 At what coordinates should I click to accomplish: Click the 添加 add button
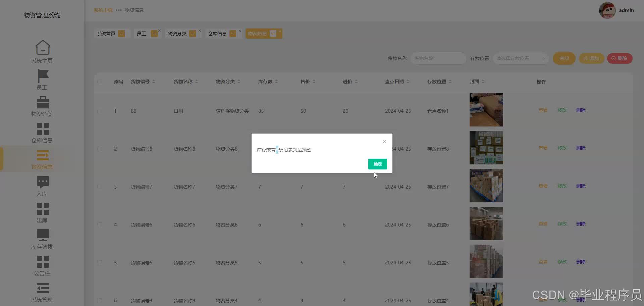point(591,58)
